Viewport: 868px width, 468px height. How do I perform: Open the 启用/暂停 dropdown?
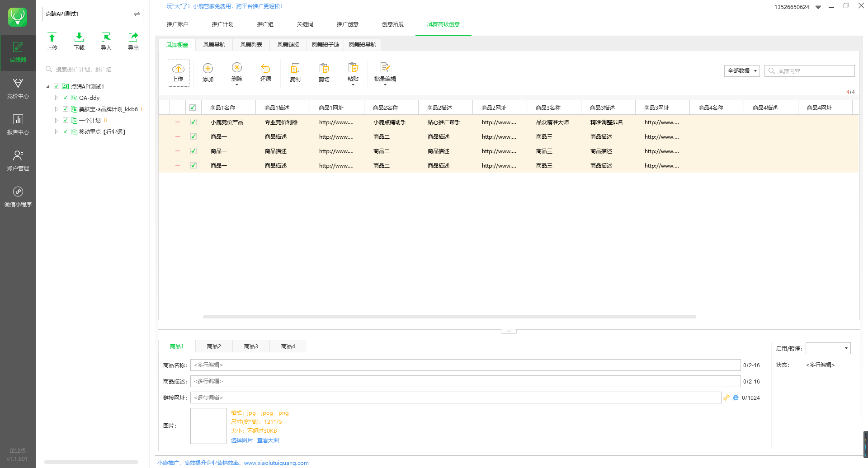[x=828, y=348]
